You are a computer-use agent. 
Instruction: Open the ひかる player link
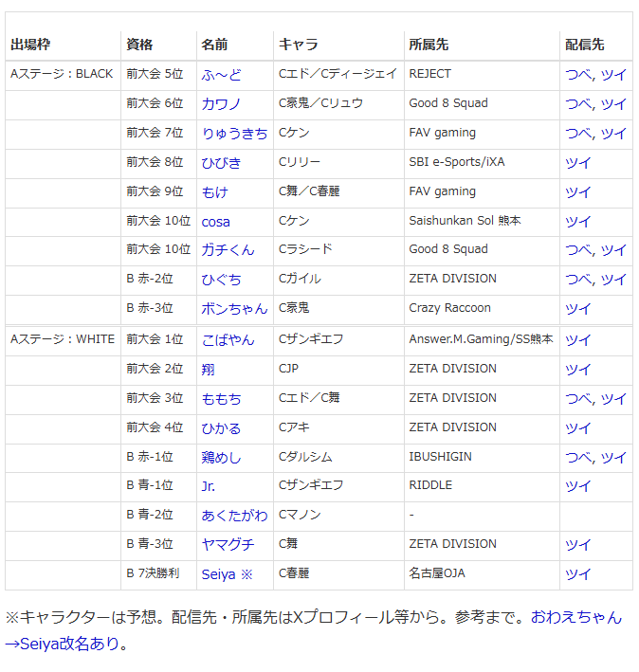pyautogui.click(x=221, y=428)
